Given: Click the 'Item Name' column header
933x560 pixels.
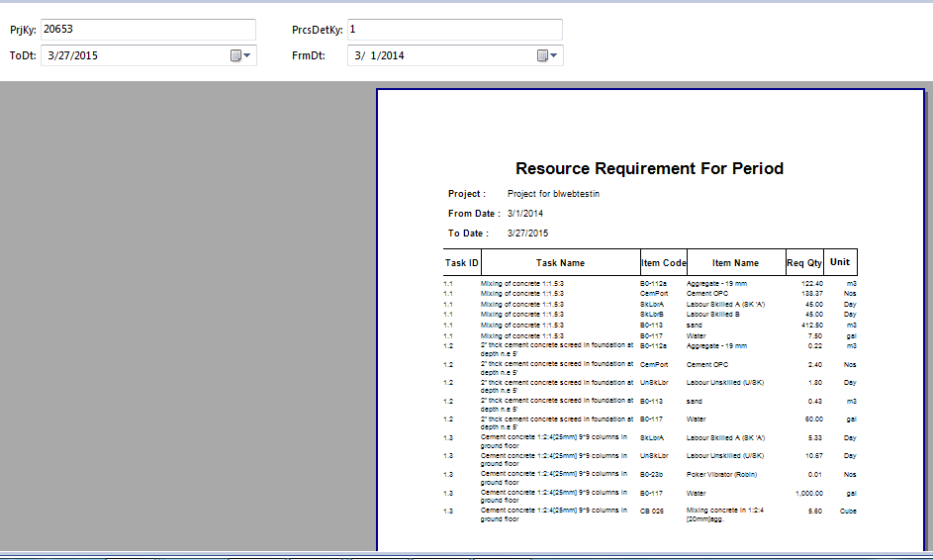Looking at the screenshot, I should tap(735, 262).
